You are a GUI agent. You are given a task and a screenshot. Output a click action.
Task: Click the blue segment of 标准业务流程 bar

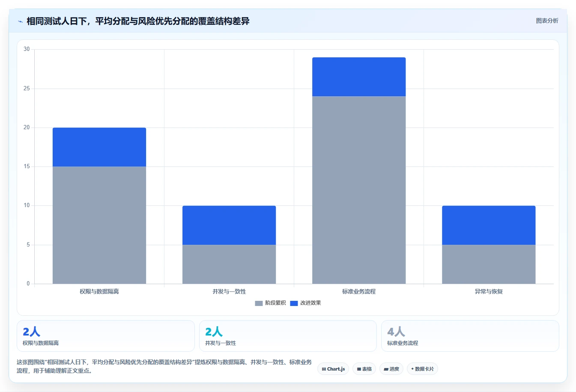coord(359,77)
